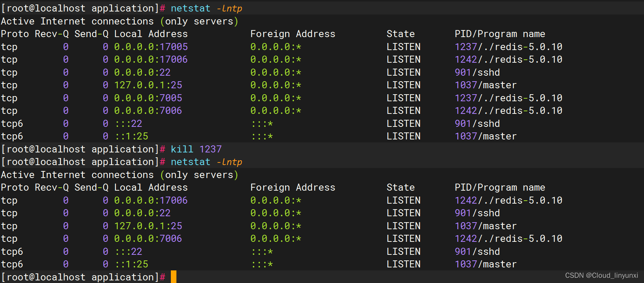Screen dimensions: 644x283
Task: Select 0.0.0.0:17006 in the listing after kill
Action: tap(151, 200)
